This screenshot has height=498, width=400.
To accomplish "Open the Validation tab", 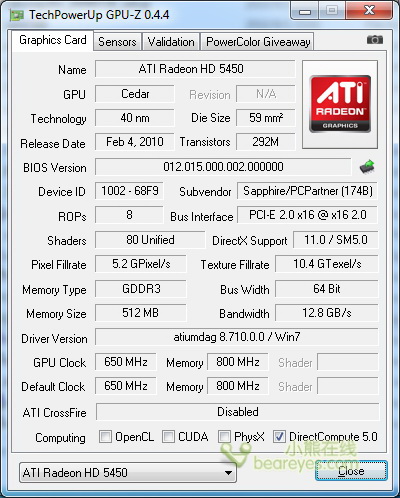I will (x=171, y=42).
